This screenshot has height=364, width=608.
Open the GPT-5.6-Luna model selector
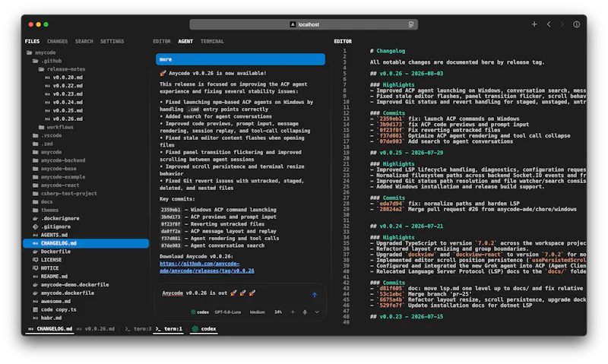227,312
